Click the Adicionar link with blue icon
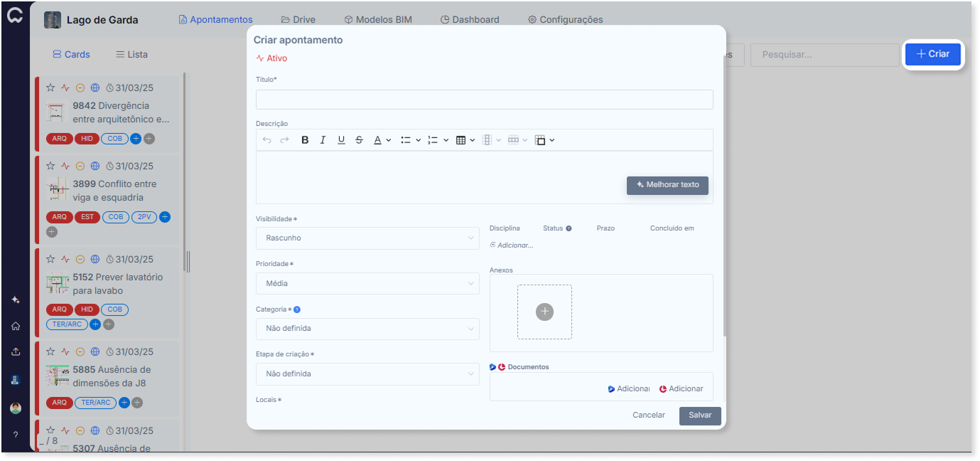 click(629, 389)
